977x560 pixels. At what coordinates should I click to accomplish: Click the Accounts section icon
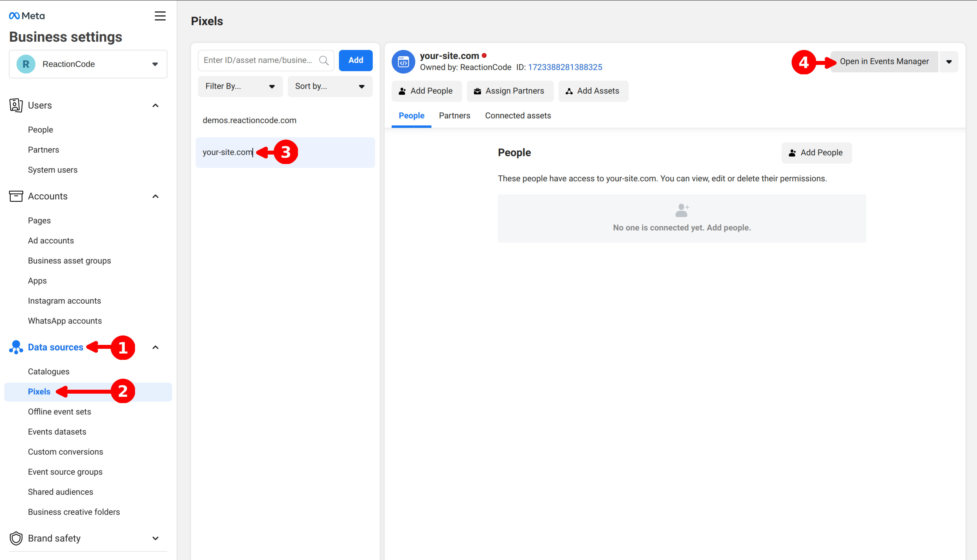click(16, 196)
